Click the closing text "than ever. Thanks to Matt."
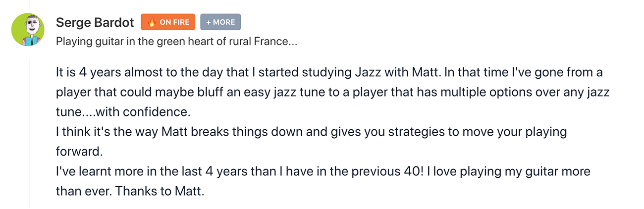 tap(130, 192)
